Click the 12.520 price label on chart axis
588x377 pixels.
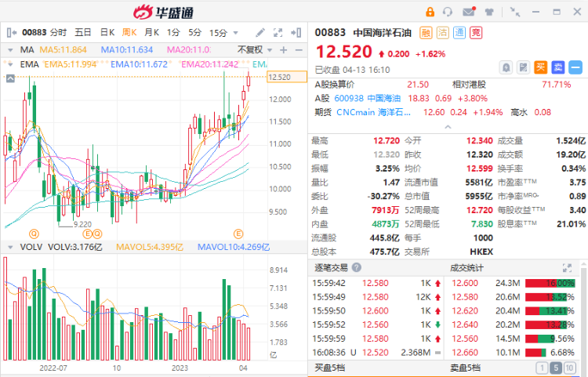click(287, 77)
